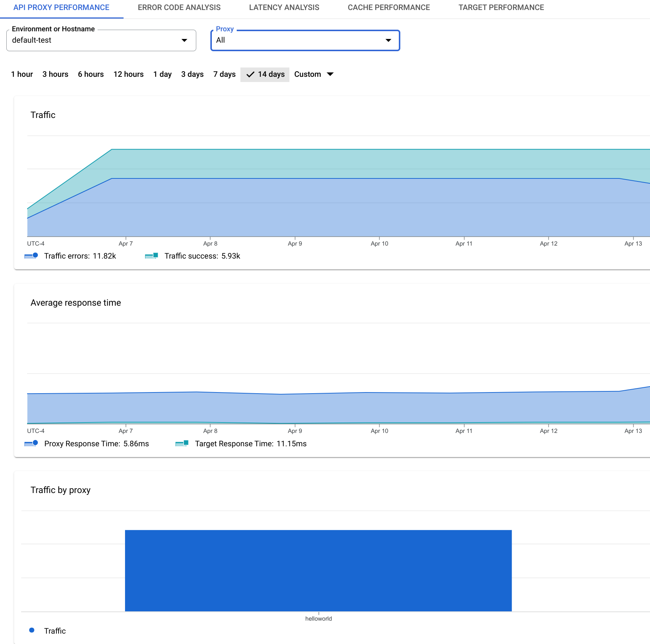Click the helloworld traffic bar
The height and width of the screenshot is (644, 650).
pyautogui.click(x=318, y=571)
